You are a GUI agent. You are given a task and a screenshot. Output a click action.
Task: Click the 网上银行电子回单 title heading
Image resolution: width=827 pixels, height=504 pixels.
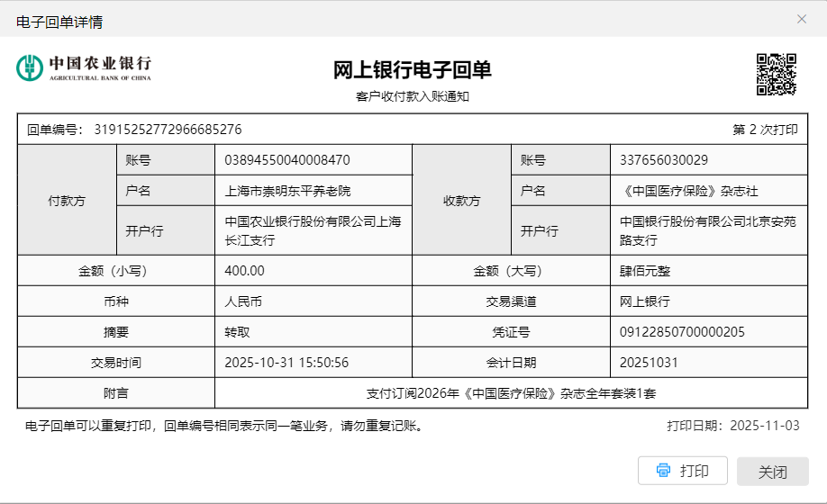413,70
